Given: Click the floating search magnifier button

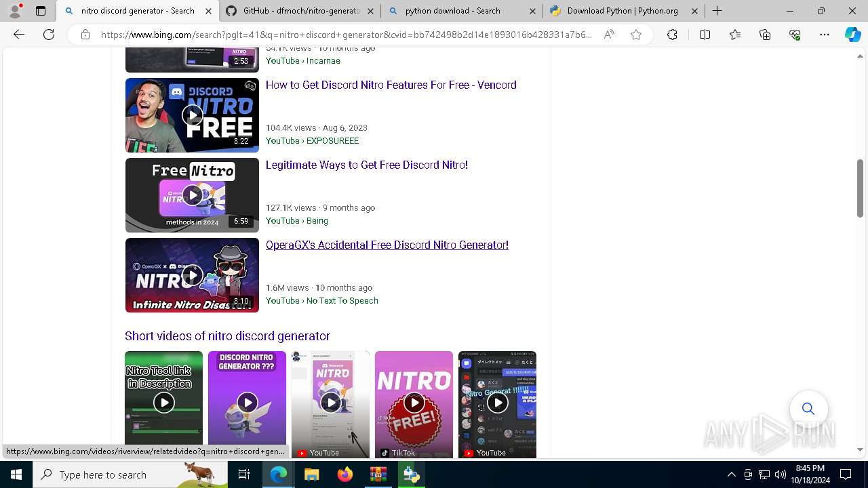Looking at the screenshot, I should pyautogui.click(x=808, y=409).
